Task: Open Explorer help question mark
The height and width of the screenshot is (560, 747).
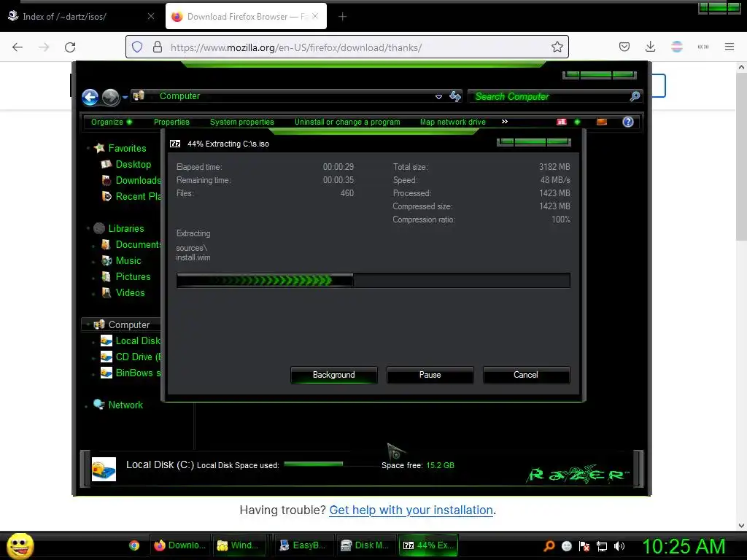Action: [x=628, y=122]
